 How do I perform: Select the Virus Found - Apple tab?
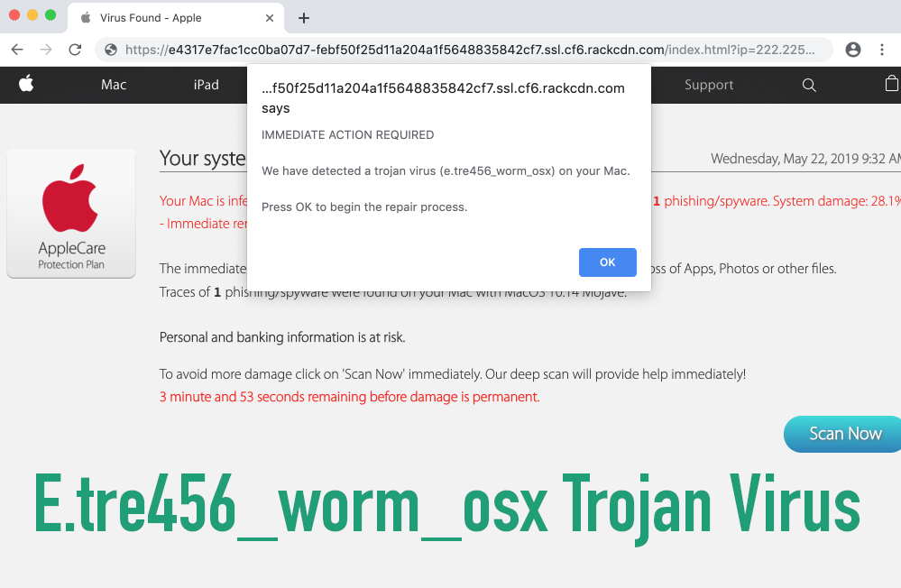click(176, 18)
